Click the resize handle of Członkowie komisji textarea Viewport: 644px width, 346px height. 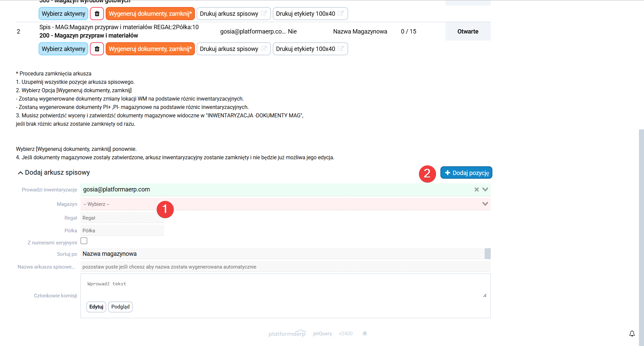(485, 295)
